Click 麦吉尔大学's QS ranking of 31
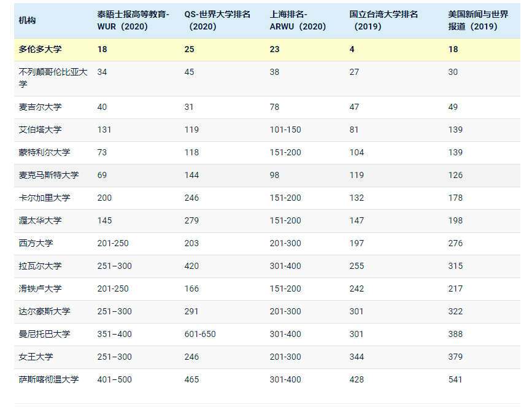The image size is (532, 407). (190, 107)
